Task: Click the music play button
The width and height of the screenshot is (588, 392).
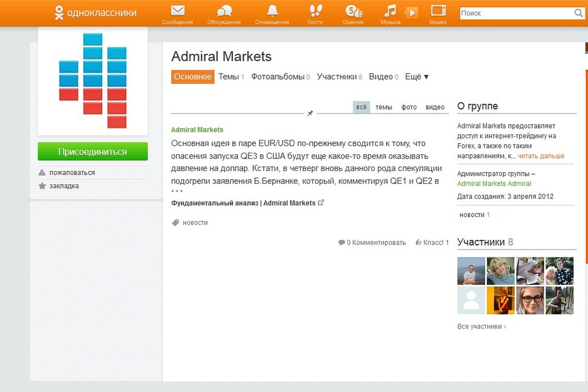Action: [412, 13]
